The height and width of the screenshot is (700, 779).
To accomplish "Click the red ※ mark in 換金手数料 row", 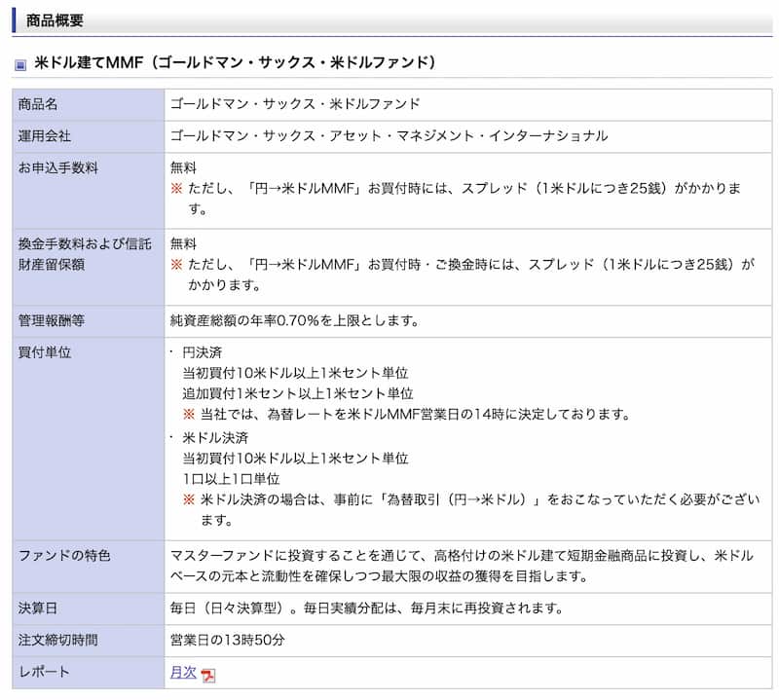I will (x=176, y=264).
